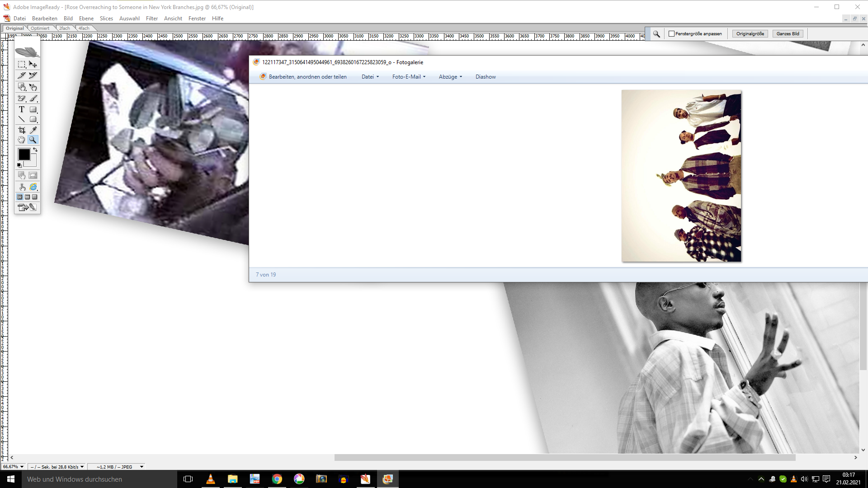Open Google Chrome from taskbar
868x488 pixels.
tap(277, 479)
